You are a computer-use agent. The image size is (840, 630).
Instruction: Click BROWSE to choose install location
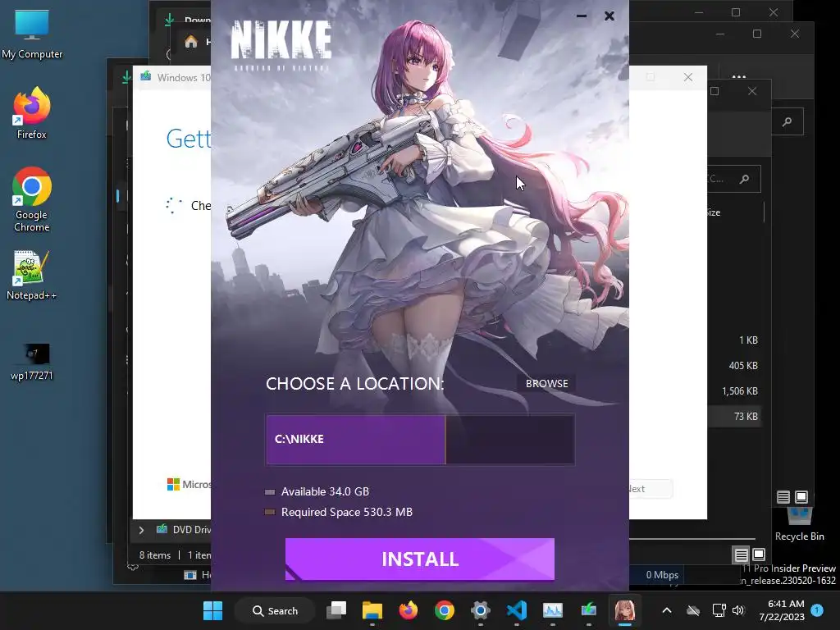coord(546,384)
